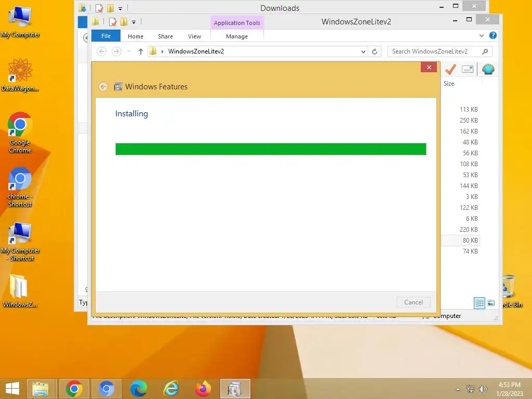This screenshot has width=532, height=399.
Task: Click the Properties quick access icon in WindowsZoneLitev2
Action: point(113,22)
